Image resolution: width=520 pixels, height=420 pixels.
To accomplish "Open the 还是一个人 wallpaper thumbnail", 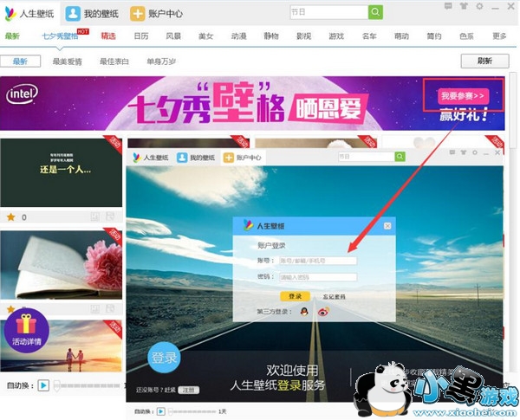I will [x=61, y=172].
